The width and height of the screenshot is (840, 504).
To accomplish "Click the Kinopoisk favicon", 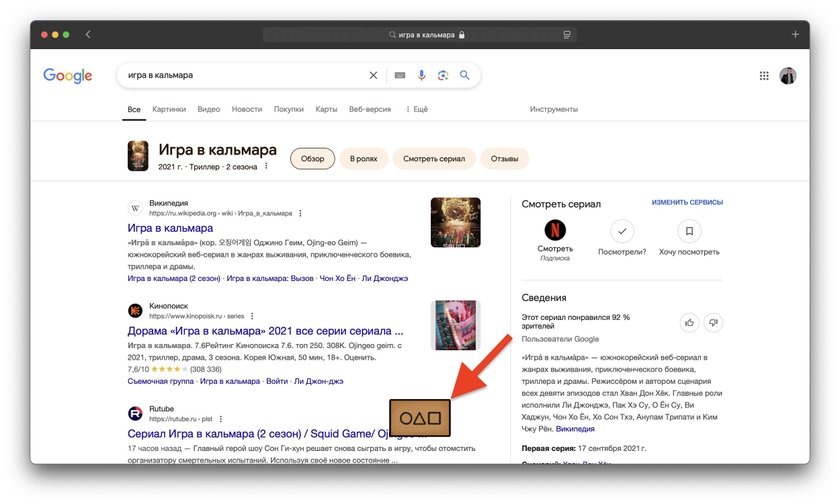I will pyautogui.click(x=135, y=311).
